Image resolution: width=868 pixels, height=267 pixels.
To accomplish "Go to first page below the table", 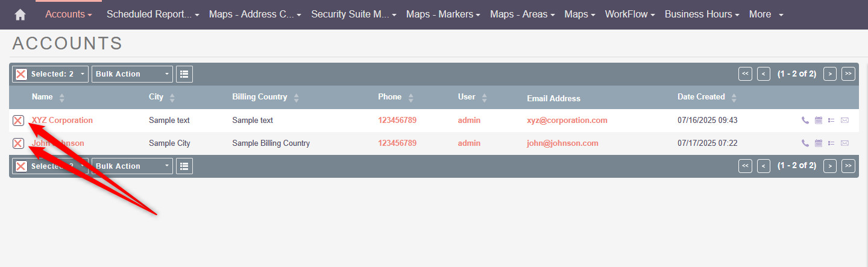I will pyautogui.click(x=746, y=166).
